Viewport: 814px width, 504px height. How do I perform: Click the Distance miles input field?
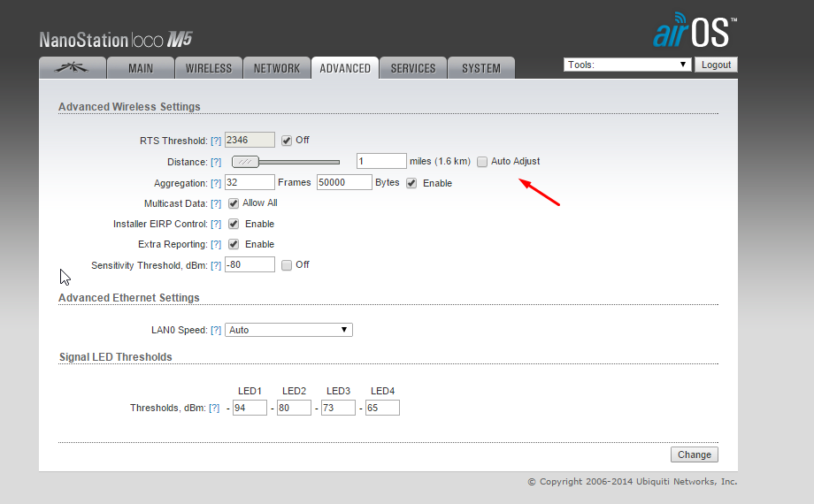(381, 161)
